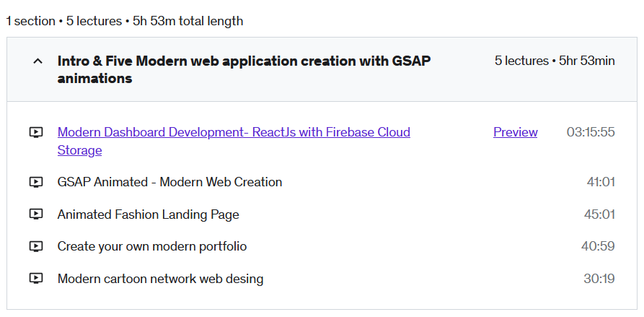644x317 pixels.
Task: Click Modern cartoon network web desing title
Action: pos(160,278)
